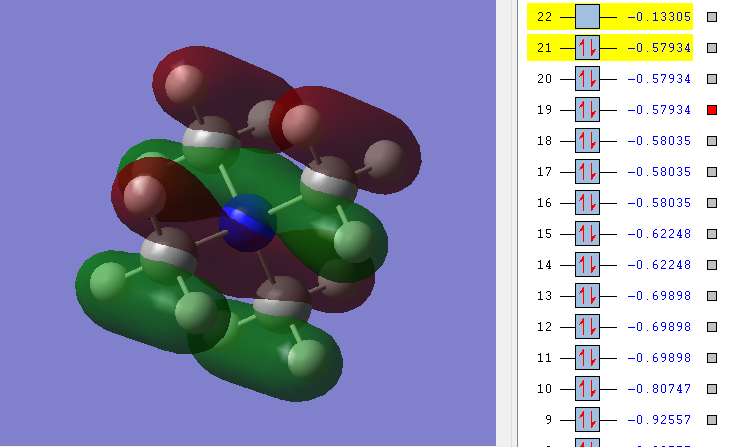Tick the surface checkbox for orbital 22
This screenshot has width=729, height=447.
712,17
